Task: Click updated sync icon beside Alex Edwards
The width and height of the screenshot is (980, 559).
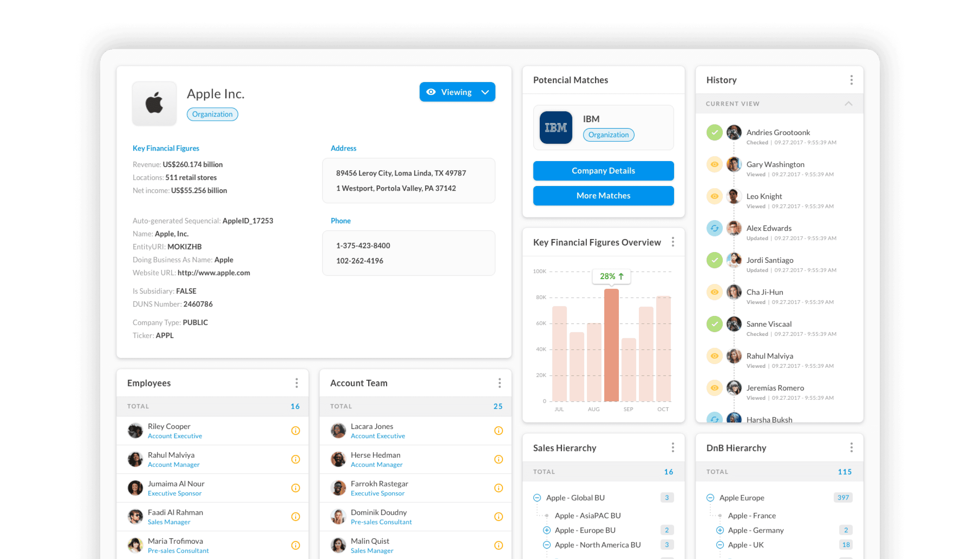Action: (714, 228)
